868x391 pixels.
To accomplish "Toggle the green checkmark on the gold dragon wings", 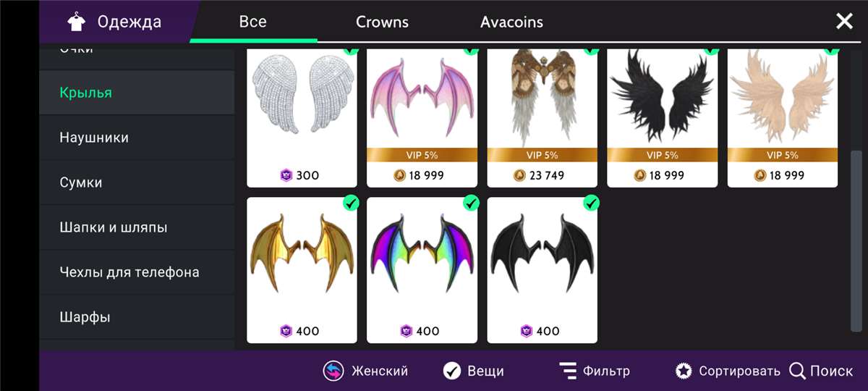I will click(351, 203).
